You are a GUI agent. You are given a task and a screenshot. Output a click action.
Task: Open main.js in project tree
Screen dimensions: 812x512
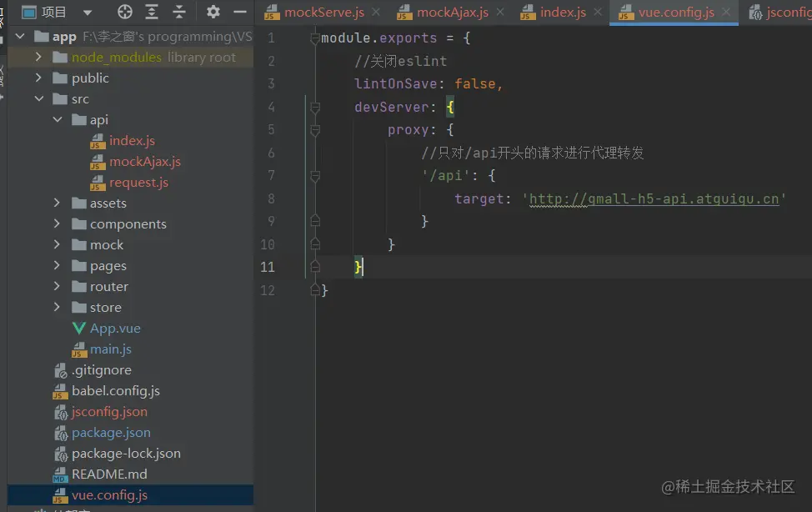pos(111,349)
